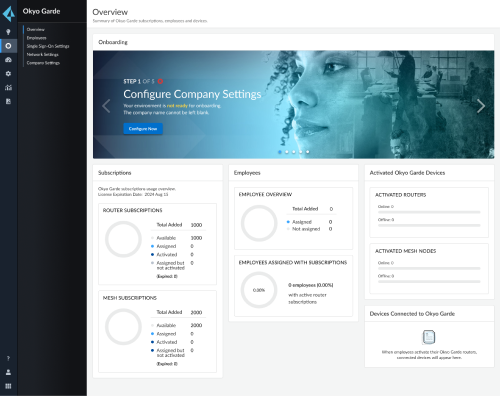Click Online bar under Activated Routers
This screenshot has height=396, width=500.
click(429, 212)
